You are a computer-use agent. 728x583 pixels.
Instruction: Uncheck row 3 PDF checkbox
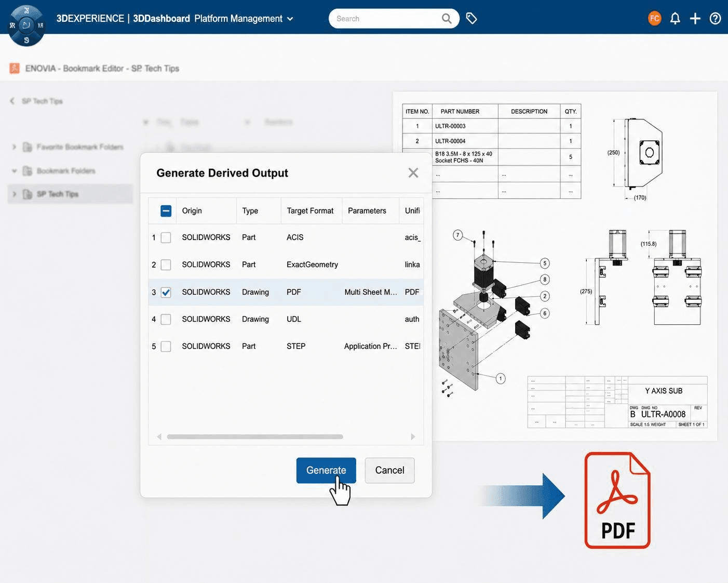(166, 292)
